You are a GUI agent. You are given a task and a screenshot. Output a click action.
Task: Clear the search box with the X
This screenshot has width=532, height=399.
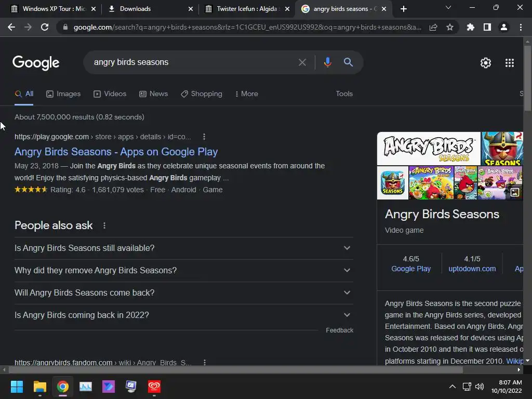click(302, 62)
